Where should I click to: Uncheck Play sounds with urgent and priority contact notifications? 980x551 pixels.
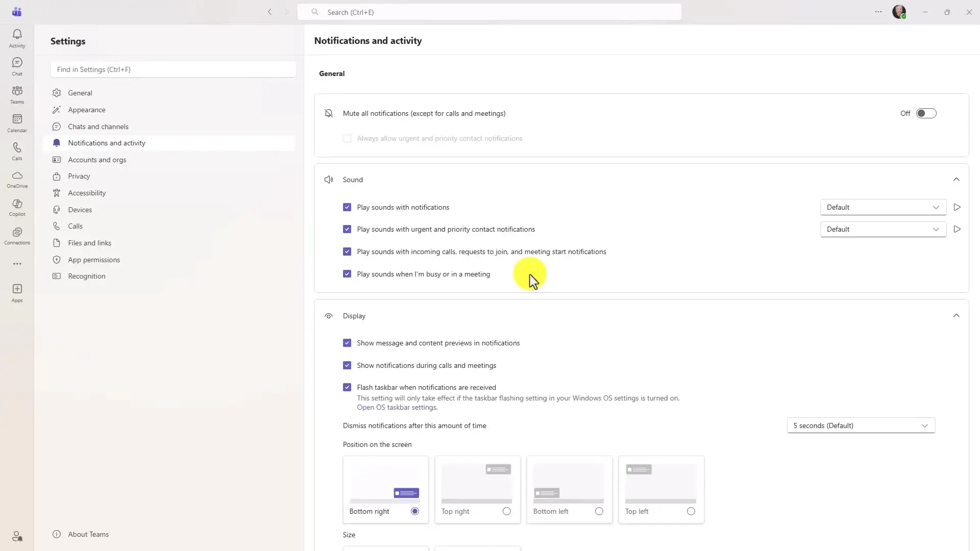pos(347,229)
